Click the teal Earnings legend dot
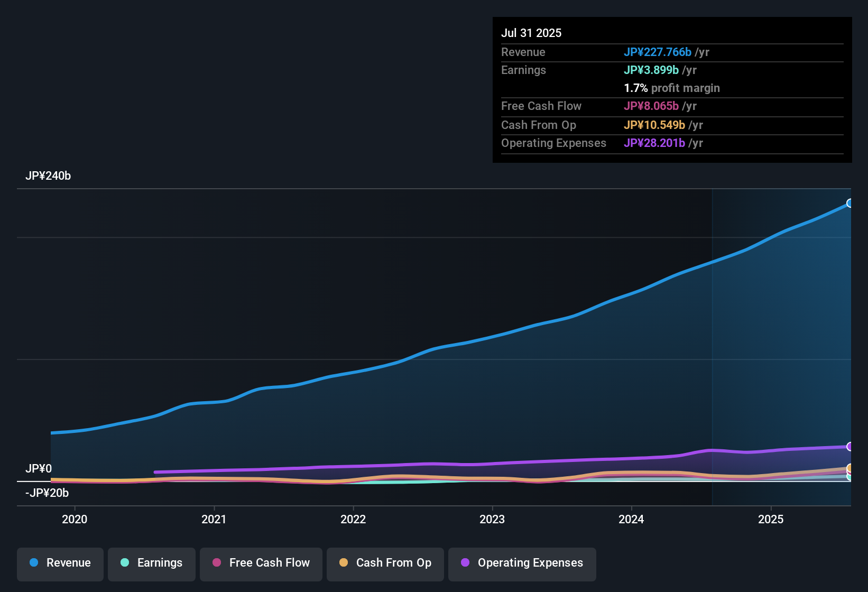This screenshot has width=868, height=592. [x=125, y=563]
